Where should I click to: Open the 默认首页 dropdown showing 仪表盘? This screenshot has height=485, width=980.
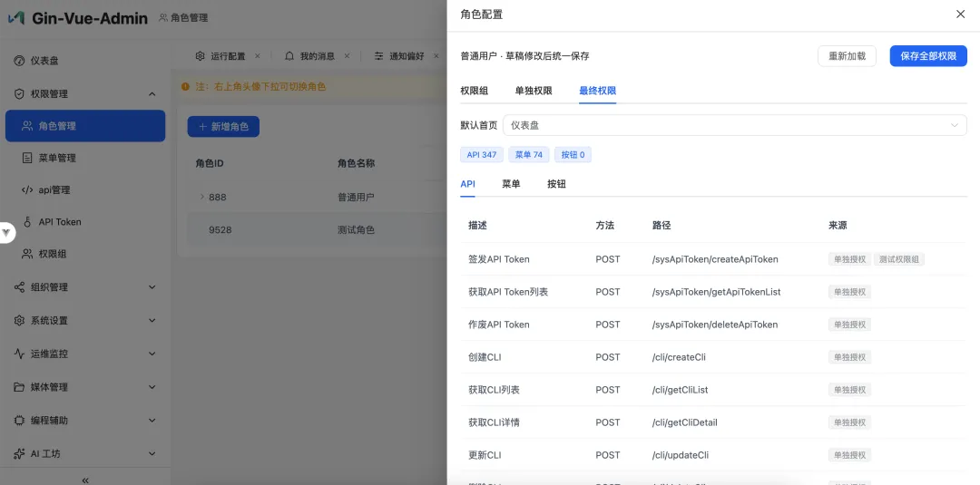click(734, 125)
